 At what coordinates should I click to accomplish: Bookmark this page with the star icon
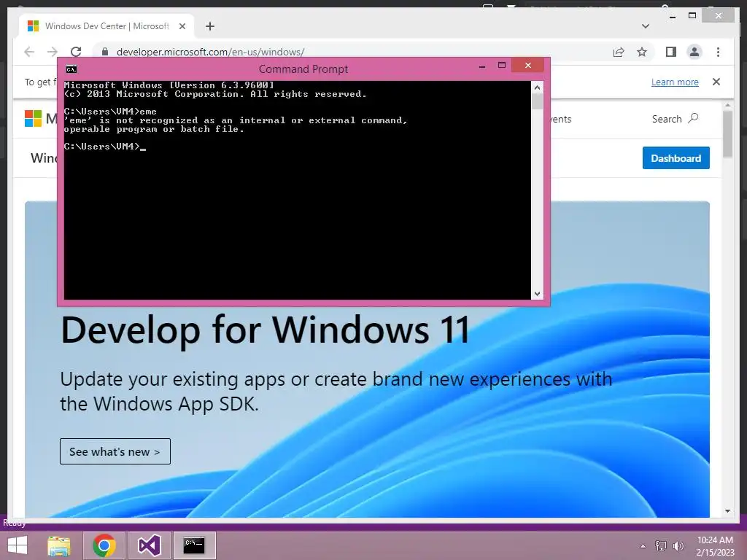coord(642,52)
